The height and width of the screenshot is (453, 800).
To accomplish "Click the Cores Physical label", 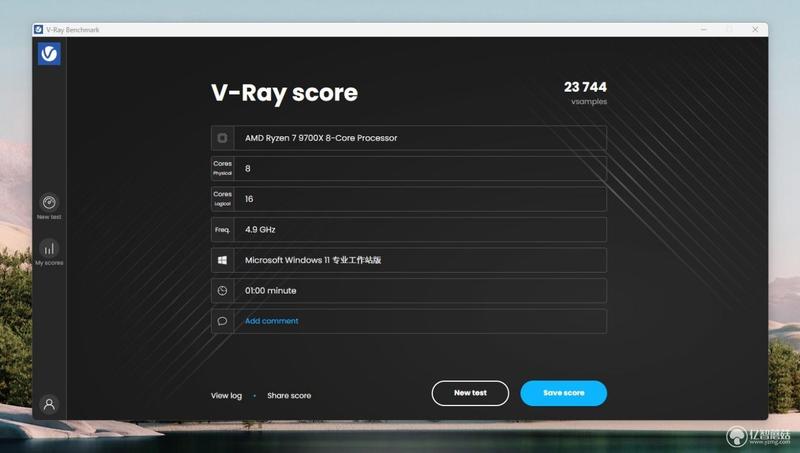I will point(222,168).
